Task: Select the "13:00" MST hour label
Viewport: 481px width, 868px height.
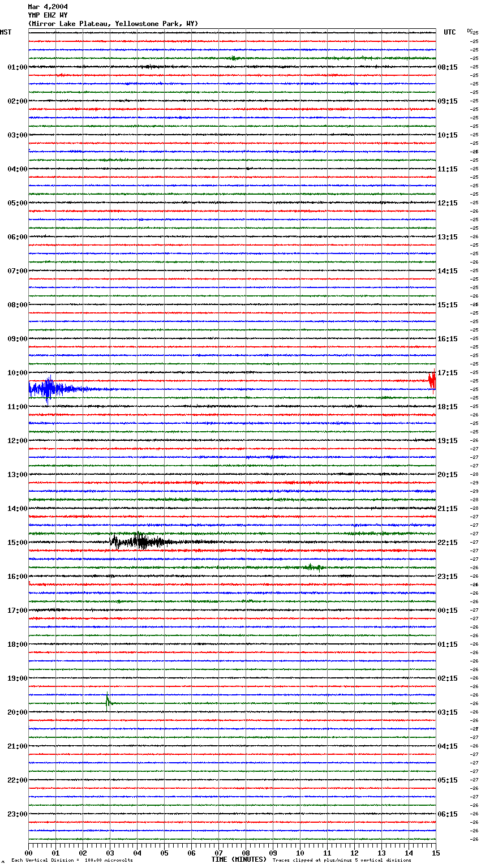Action: coord(18,475)
